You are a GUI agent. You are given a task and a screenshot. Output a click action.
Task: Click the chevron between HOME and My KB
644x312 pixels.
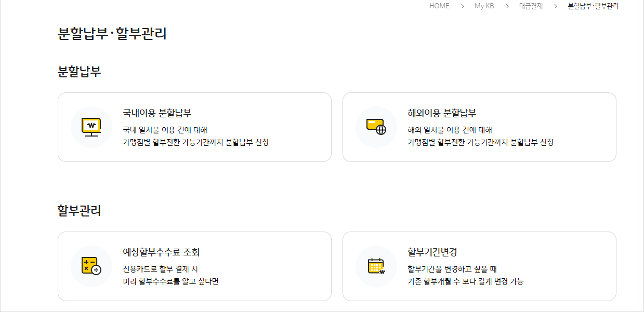coord(462,6)
